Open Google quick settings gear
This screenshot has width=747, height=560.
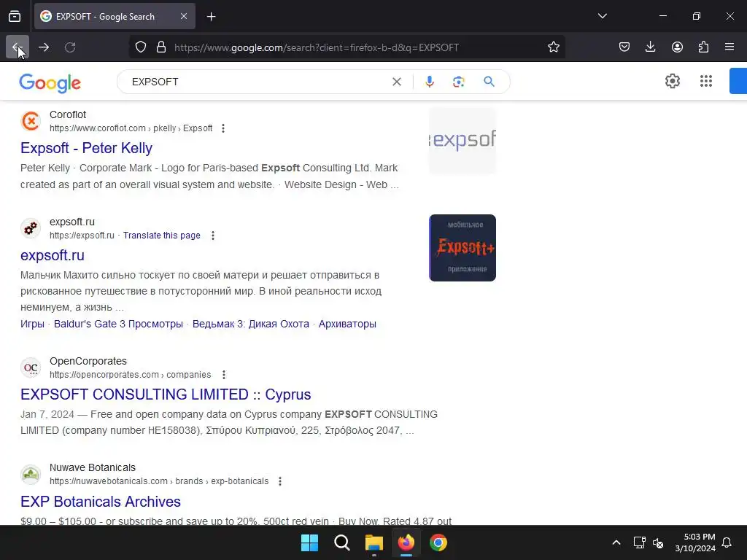click(672, 81)
